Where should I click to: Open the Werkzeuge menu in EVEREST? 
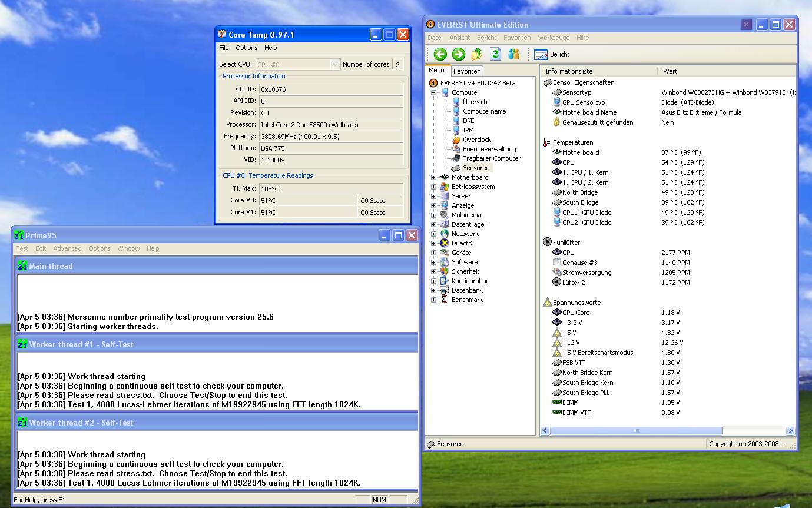pyautogui.click(x=554, y=38)
